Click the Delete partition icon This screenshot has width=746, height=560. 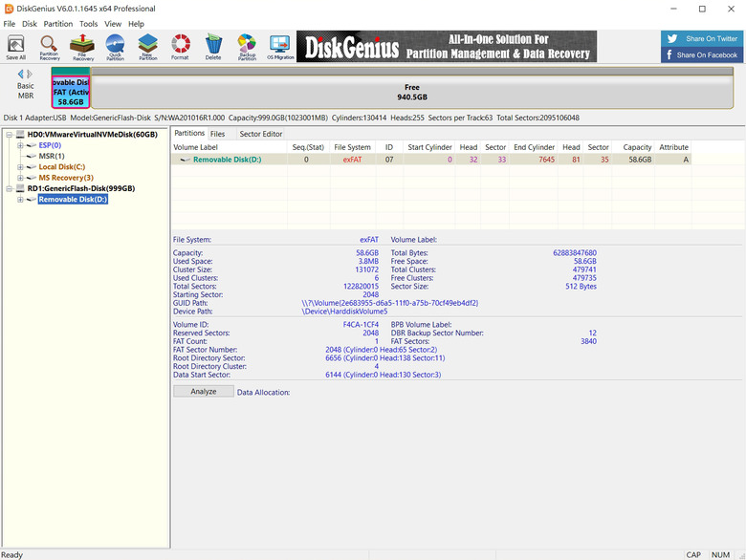click(x=213, y=47)
